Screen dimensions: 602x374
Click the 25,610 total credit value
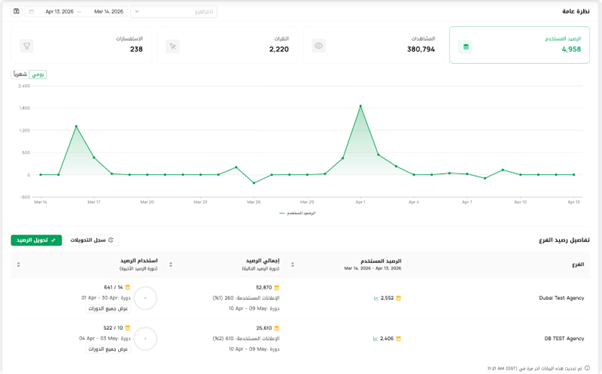click(x=264, y=328)
